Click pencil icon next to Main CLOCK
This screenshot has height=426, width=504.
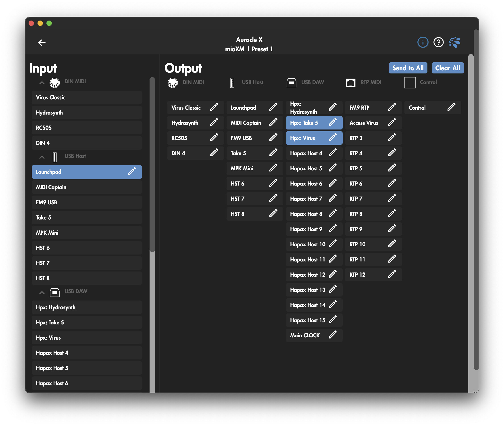click(332, 335)
